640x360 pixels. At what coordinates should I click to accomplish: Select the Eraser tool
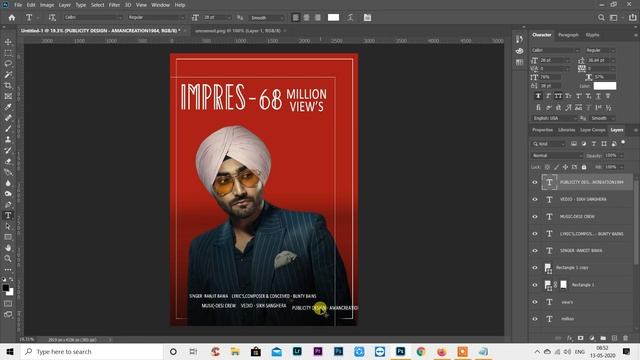(x=8, y=161)
